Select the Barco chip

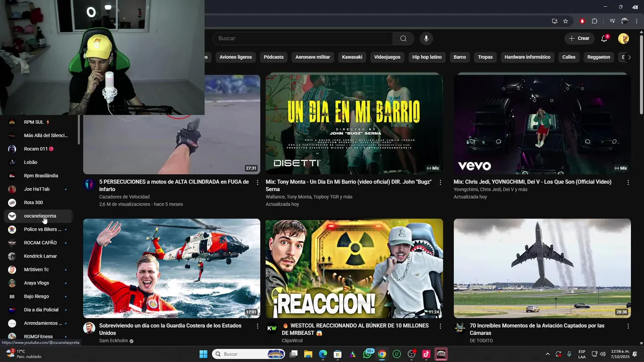(460, 57)
